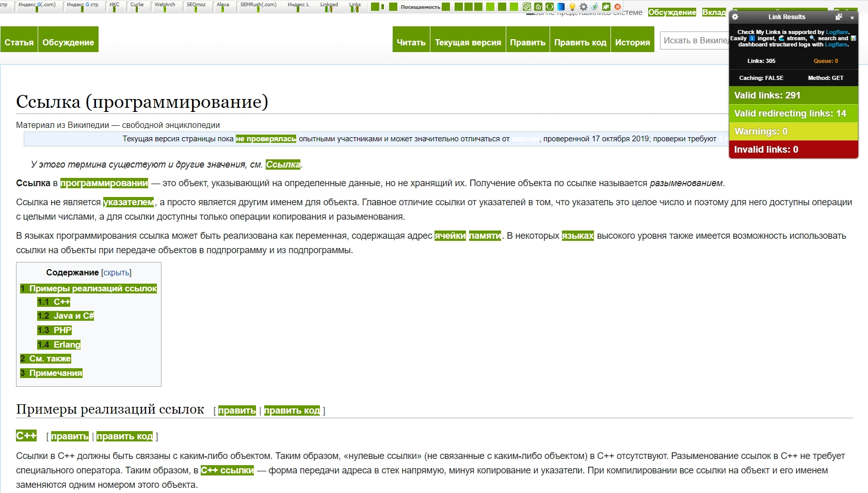Go to contents item 1.4 Erlang

59,344
